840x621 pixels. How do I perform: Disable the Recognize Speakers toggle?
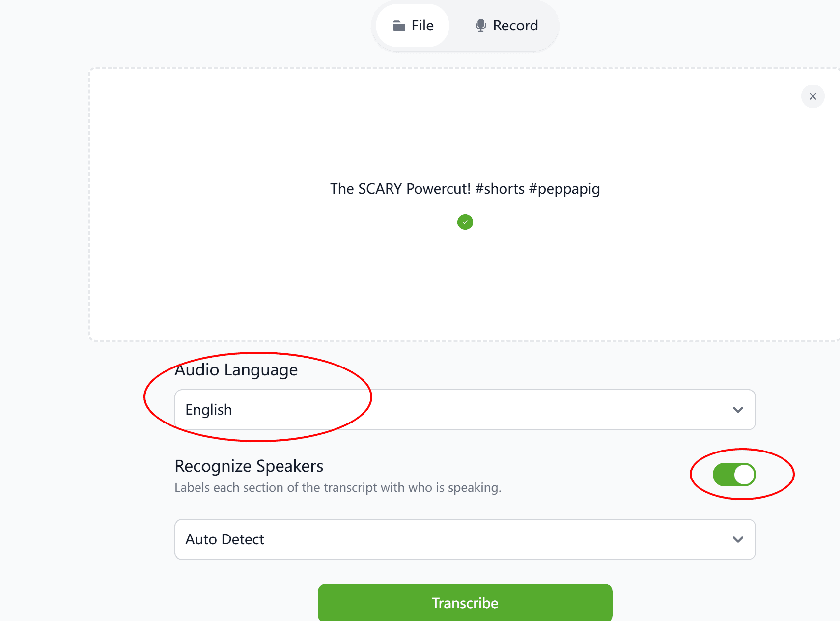tap(734, 475)
